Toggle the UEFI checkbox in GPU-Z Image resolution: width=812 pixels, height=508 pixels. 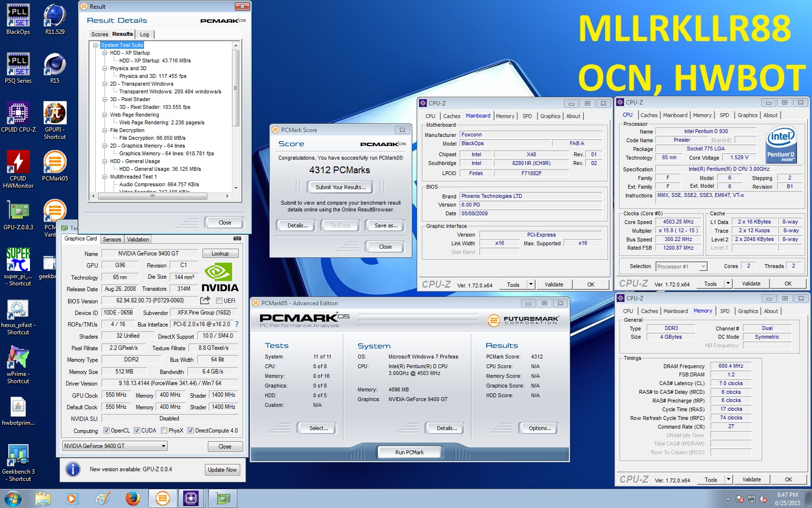(219, 301)
